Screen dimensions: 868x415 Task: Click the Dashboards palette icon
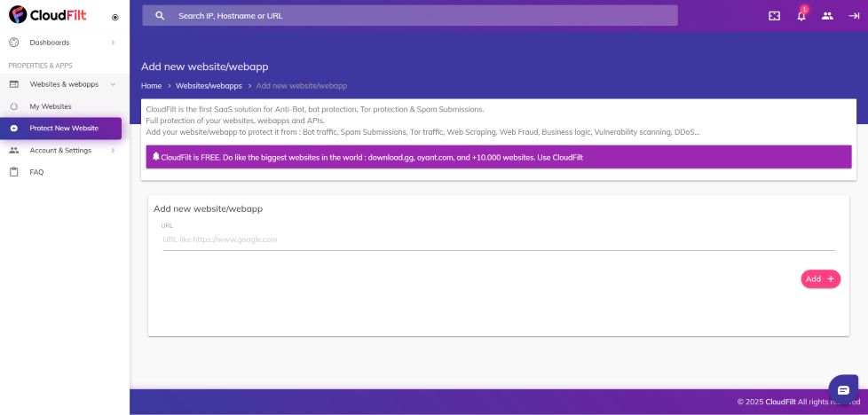tap(13, 43)
